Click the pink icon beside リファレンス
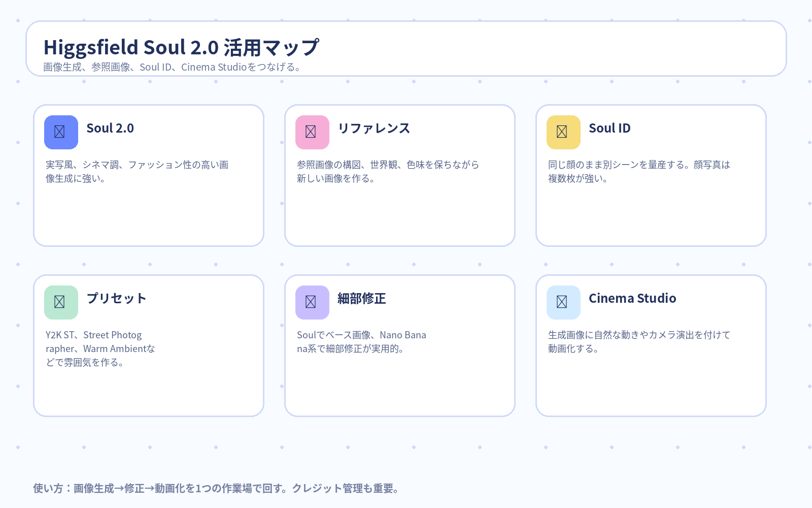 click(312, 132)
